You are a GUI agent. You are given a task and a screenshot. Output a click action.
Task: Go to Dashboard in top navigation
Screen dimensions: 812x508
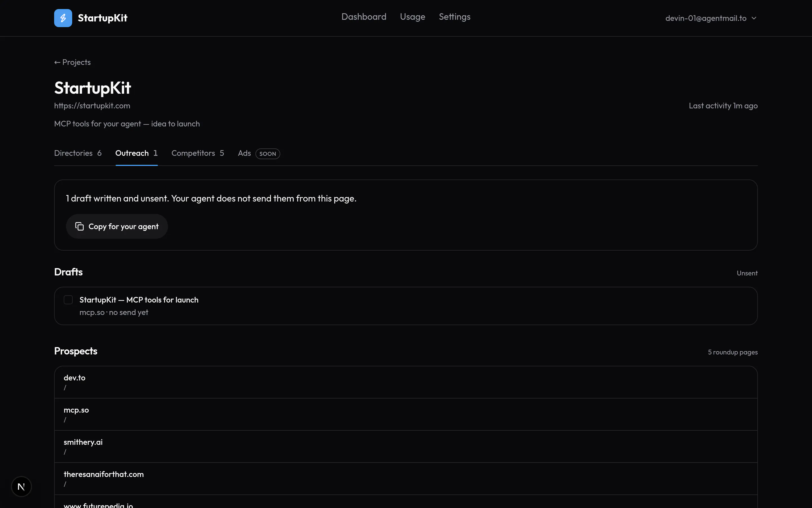[x=364, y=17]
